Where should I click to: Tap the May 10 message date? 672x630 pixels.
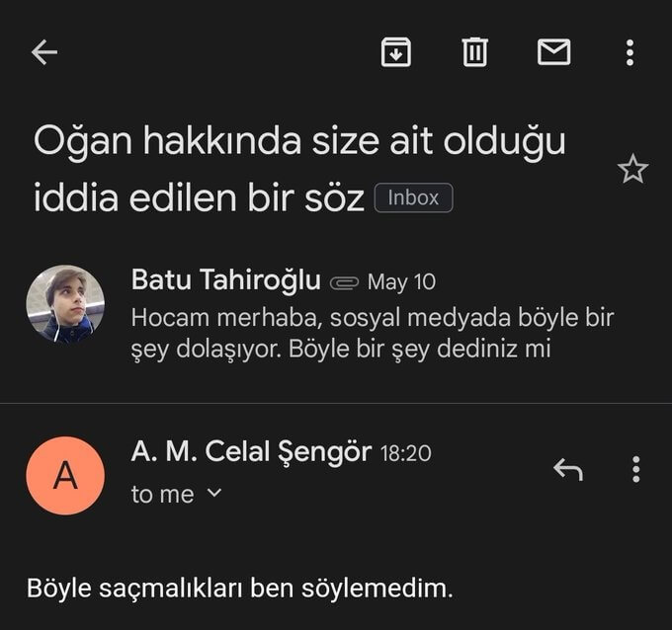click(x=401, y=282)
